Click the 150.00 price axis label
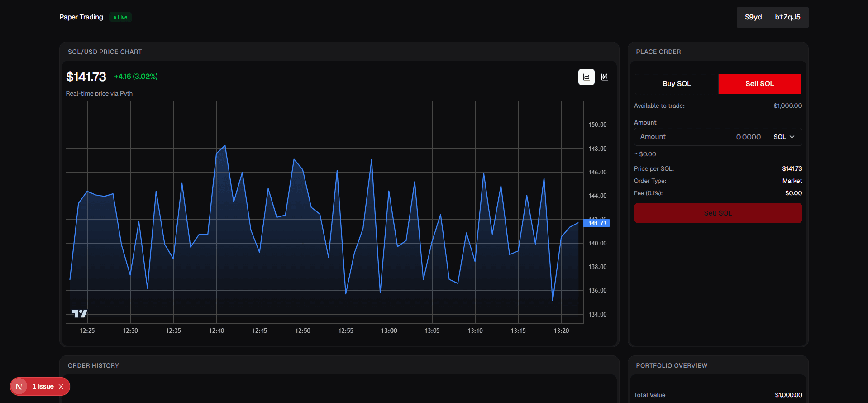The width and height of the screenshot is (868, 403). pyautogui.click(x=597, y=125)
